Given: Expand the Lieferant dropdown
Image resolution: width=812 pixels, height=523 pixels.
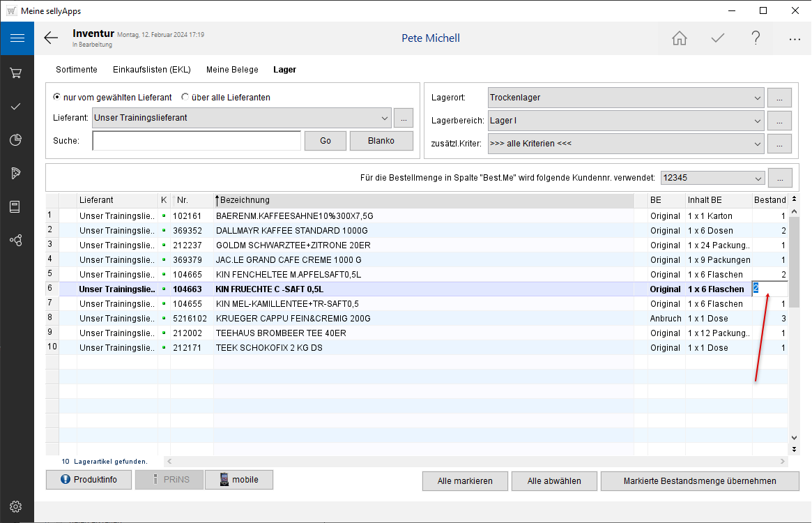Looking at the screenshot, I should (x=385, y=118).
